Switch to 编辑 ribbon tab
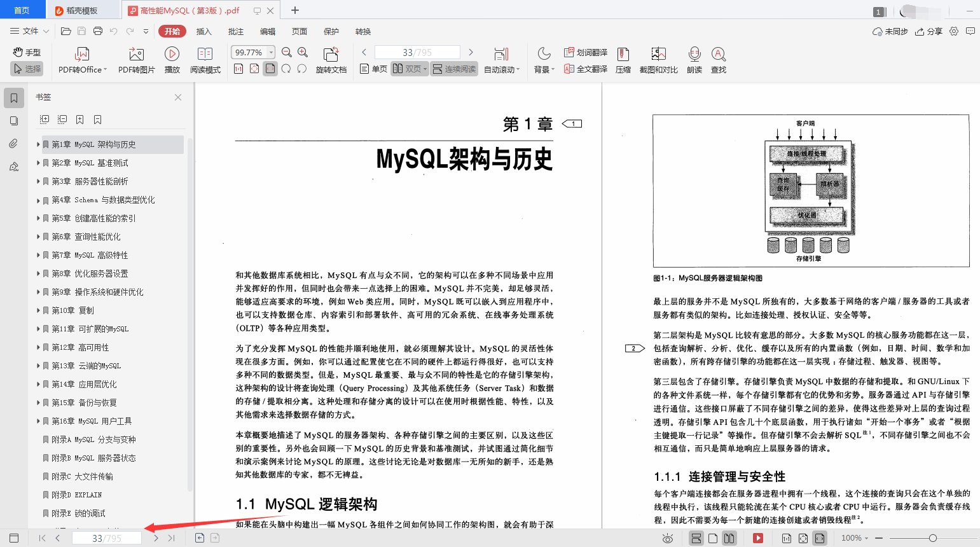The width and height of the screenshot is (980, 547). point(268,31)
